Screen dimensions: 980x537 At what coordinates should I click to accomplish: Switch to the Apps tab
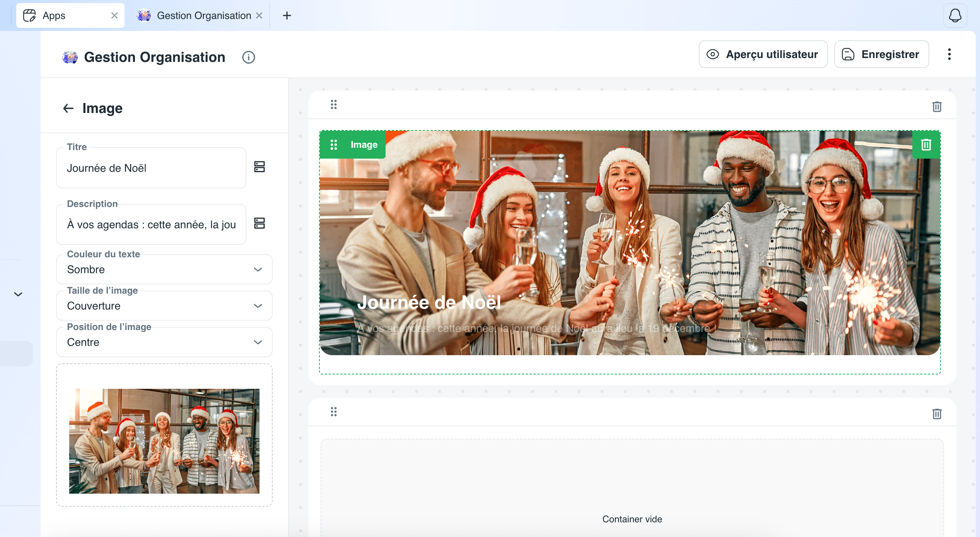[x=70, y=15]
